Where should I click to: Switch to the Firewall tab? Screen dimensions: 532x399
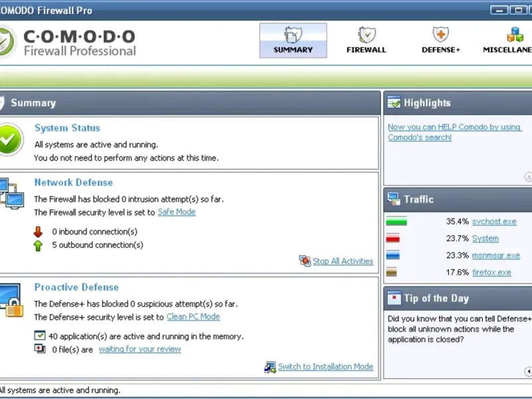coord(366,41)
